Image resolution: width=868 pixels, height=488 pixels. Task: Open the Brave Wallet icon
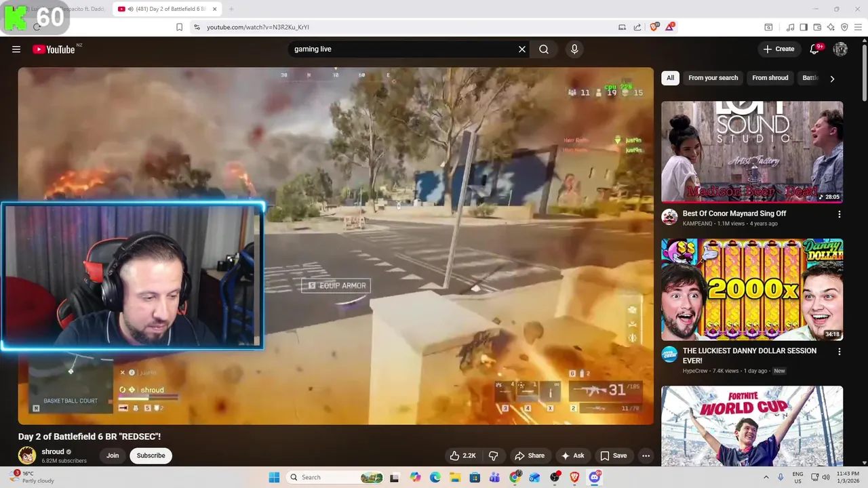(x=817, y=27)
